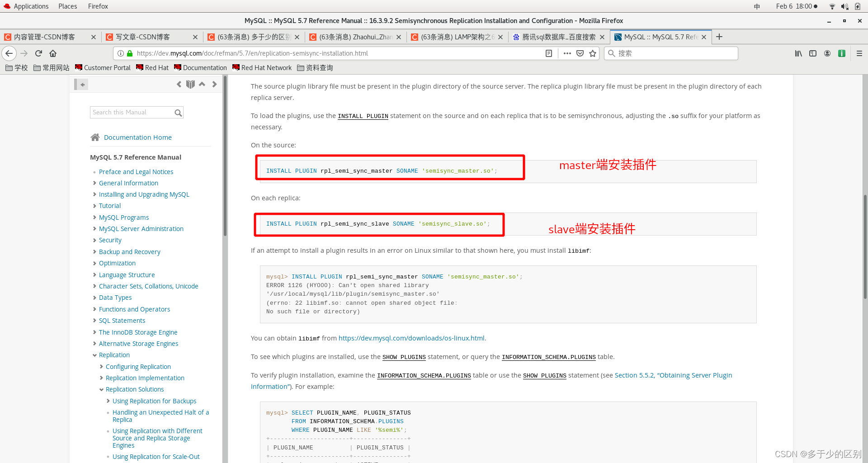Save page to Pocket icon

click(x=580, y=53)
